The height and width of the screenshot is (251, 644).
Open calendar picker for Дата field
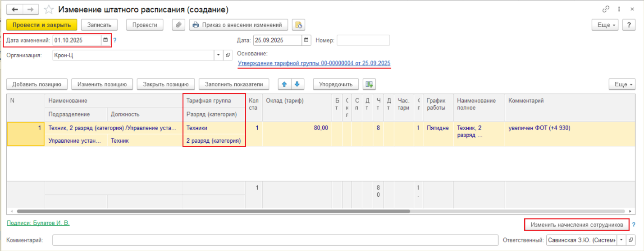306,40
